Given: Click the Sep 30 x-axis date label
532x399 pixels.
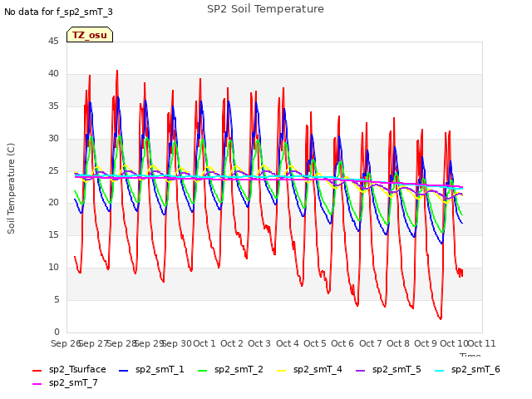Looking at the screenshot, I should [x=177, y=343].
